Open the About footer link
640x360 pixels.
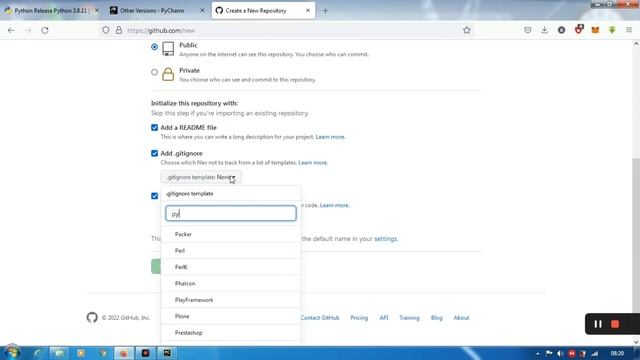(461, 318)
